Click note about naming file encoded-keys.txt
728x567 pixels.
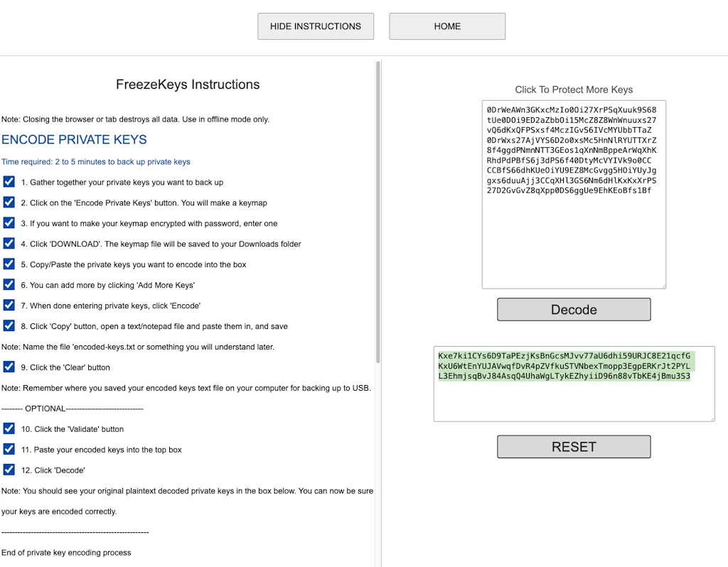click(138, 347)
